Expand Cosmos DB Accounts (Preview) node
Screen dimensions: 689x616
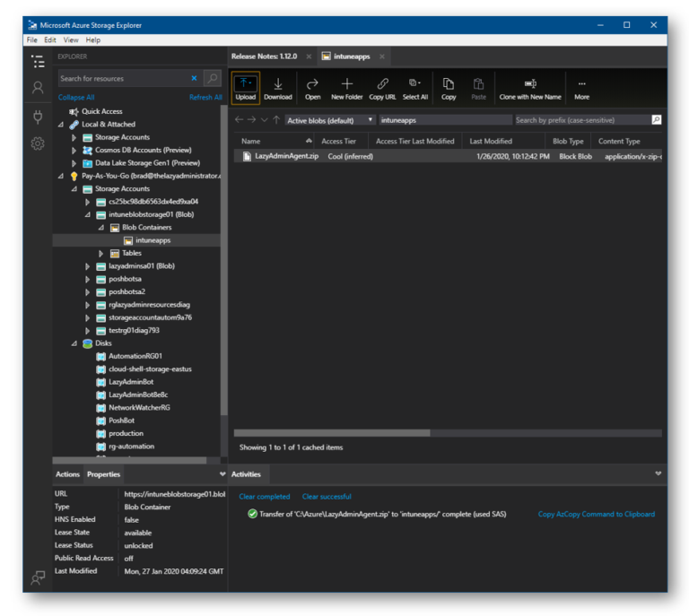[74, 150]
